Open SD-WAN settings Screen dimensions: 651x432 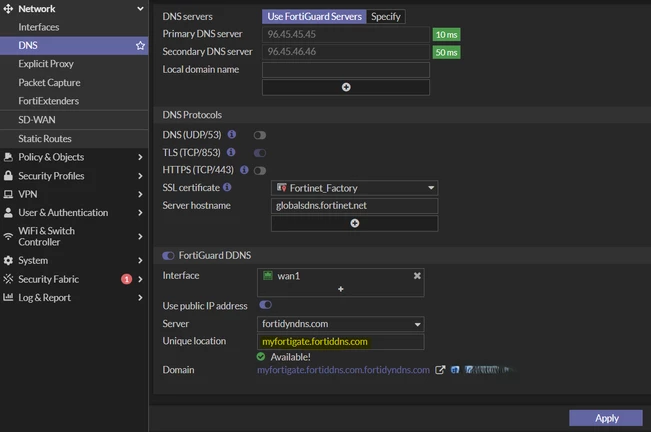(x=74, y=120)
